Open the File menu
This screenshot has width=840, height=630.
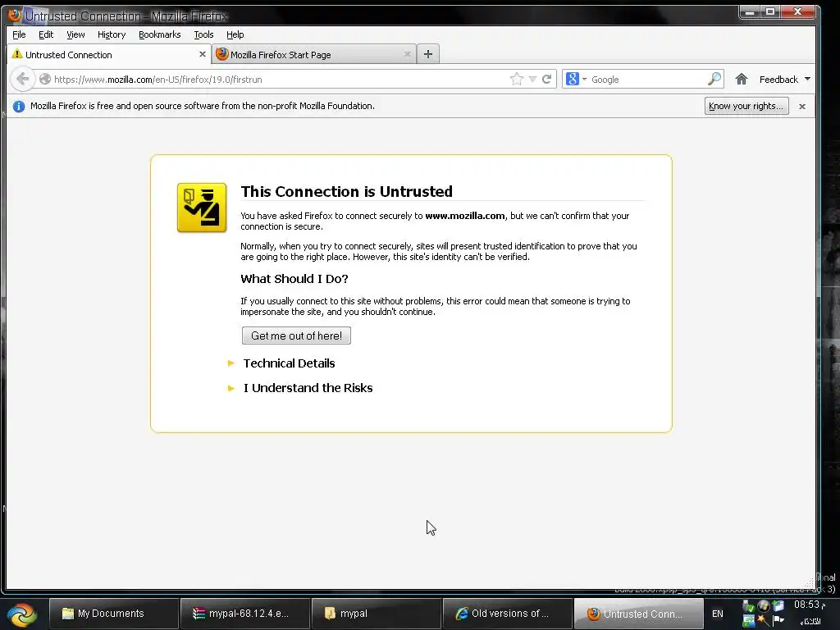click(x=19, y=34)
